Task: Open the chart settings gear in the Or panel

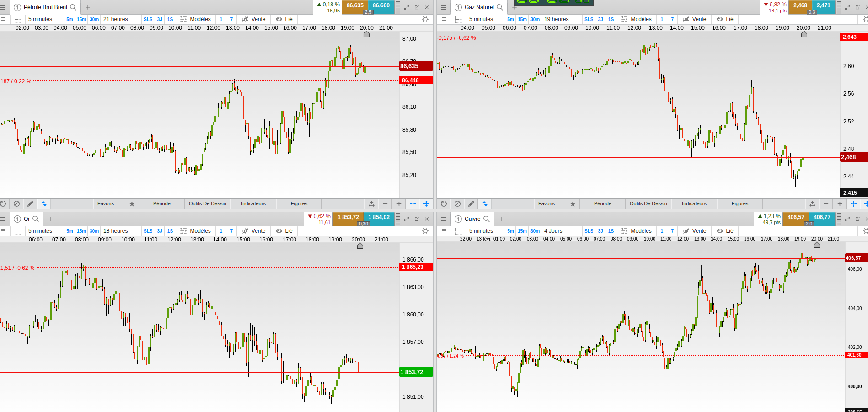Action: click(x=425, y=231)
